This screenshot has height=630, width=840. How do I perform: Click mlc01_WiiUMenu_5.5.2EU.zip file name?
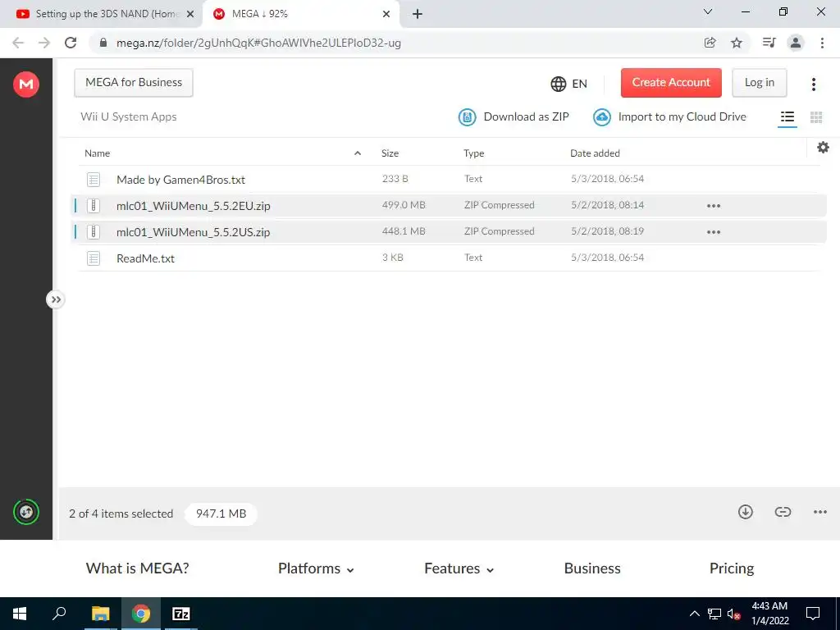(x=194, y=206)
